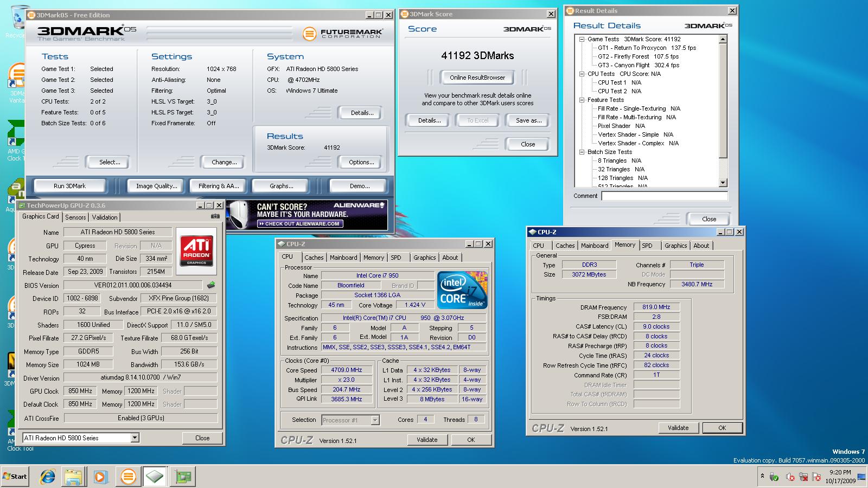Click Details button in 3DMark Score window
Image resolution: width=868 pixels, height=488 pixels.
[x=429, y=120]
